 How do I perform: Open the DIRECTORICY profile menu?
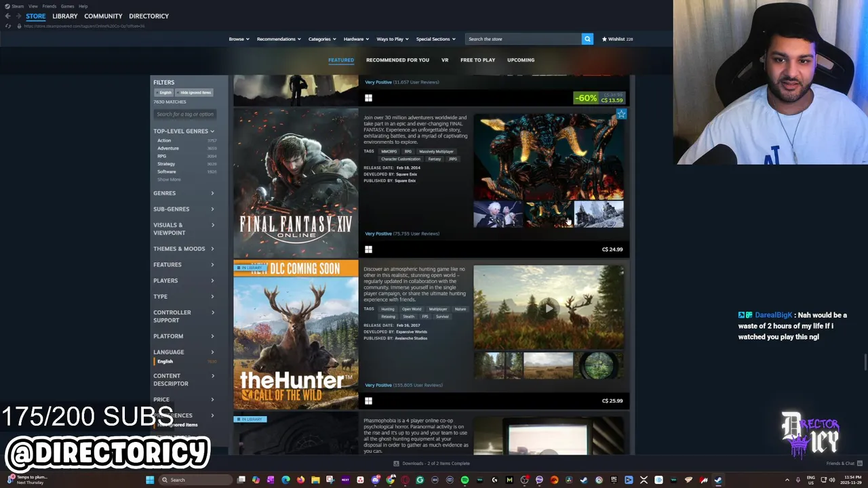tap(149, 16)
